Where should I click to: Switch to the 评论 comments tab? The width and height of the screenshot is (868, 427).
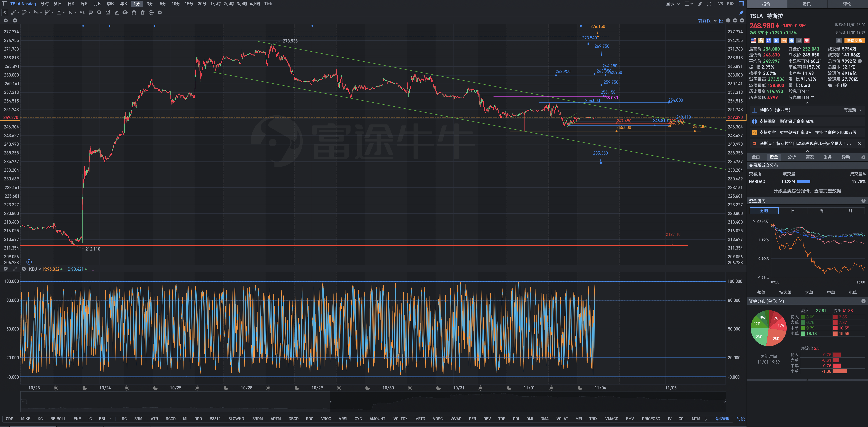pyautogui.click(x=847, y=4)
